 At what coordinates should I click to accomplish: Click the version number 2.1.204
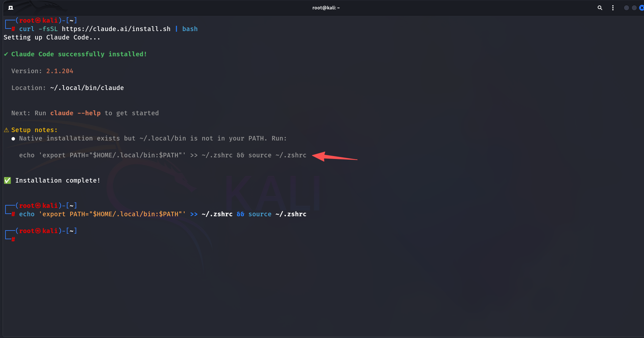point(60,71)
